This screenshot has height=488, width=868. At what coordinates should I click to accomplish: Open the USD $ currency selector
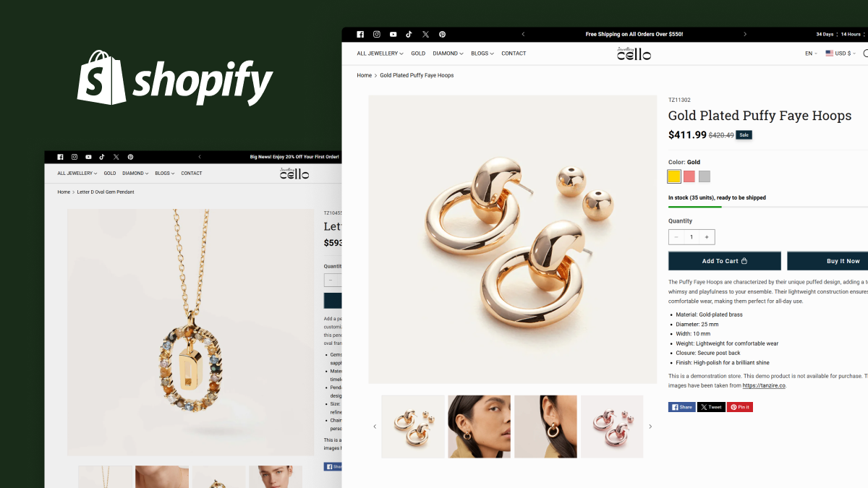841,53
